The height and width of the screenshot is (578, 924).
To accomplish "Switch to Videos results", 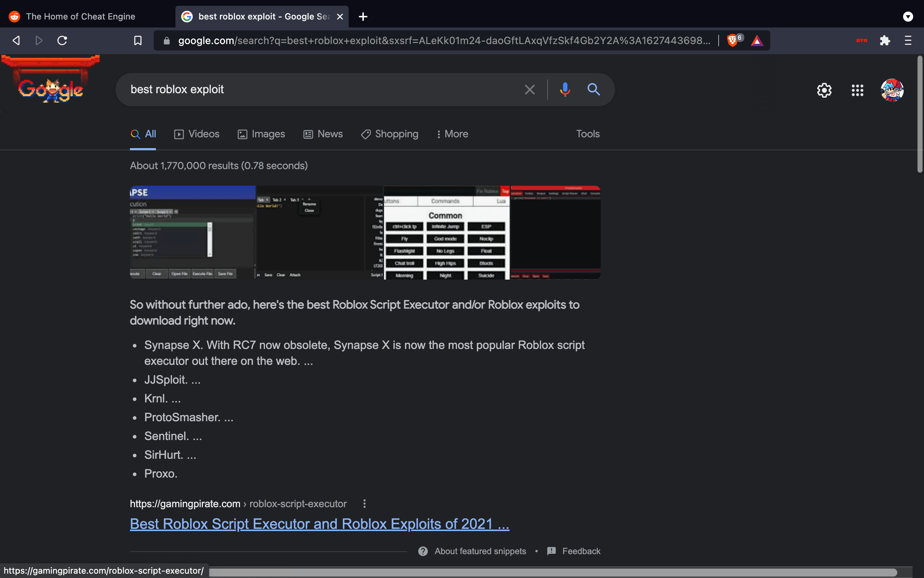I will click(197, 134).
